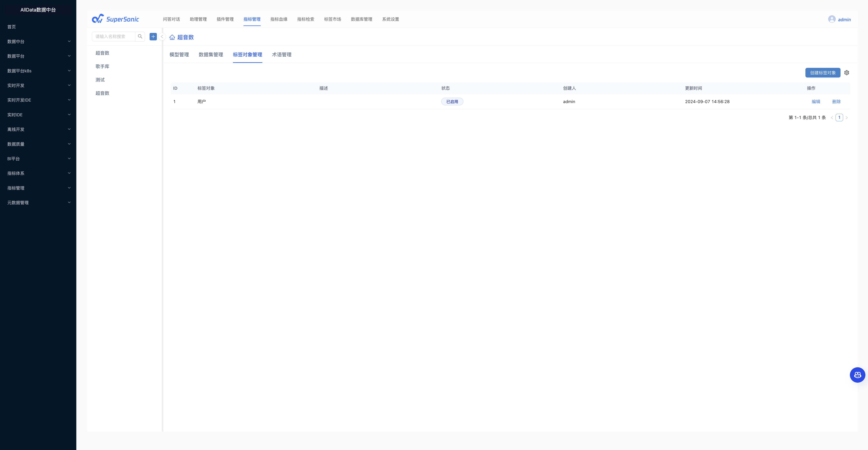Expand 元数据管理 sidebar menu
The height and width of the screenshot is (450, 868).
coord(38,202)
